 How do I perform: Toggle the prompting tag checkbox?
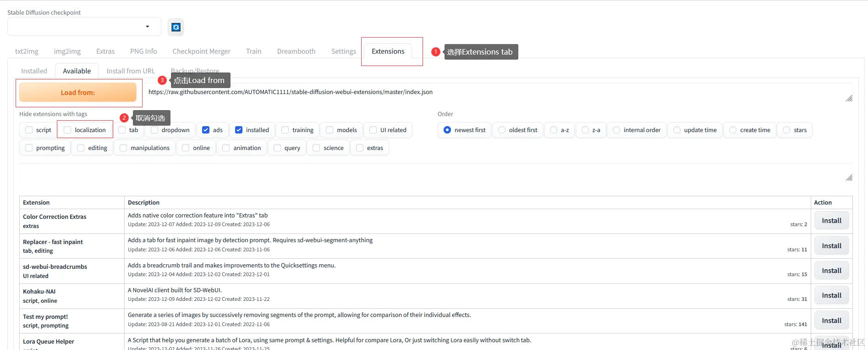[29, 148]
